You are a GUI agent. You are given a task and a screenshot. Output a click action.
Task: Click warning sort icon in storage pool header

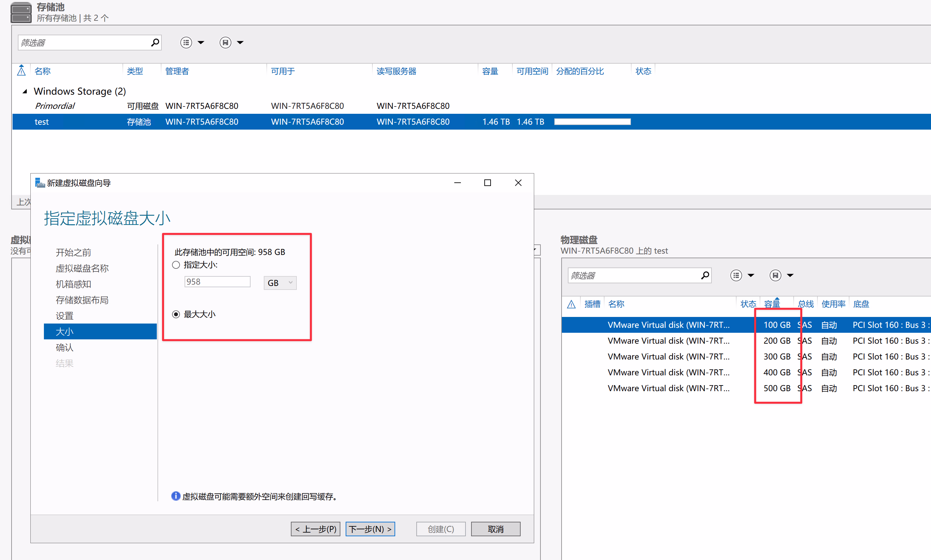tap(21, 71)
